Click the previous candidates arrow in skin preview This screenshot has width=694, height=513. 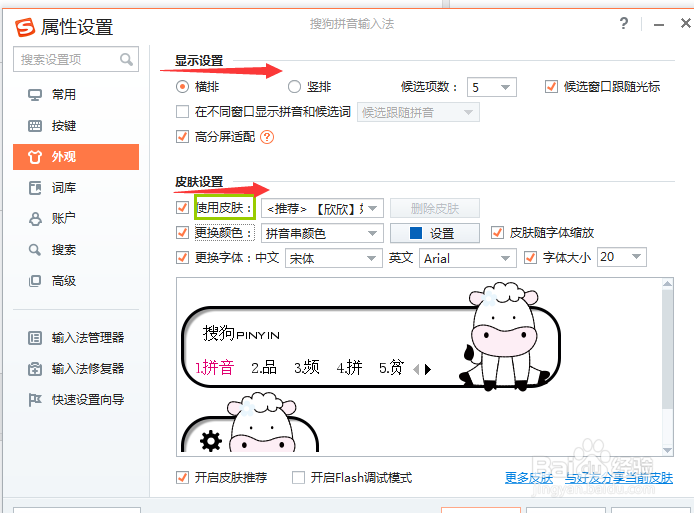click(416, 369)
